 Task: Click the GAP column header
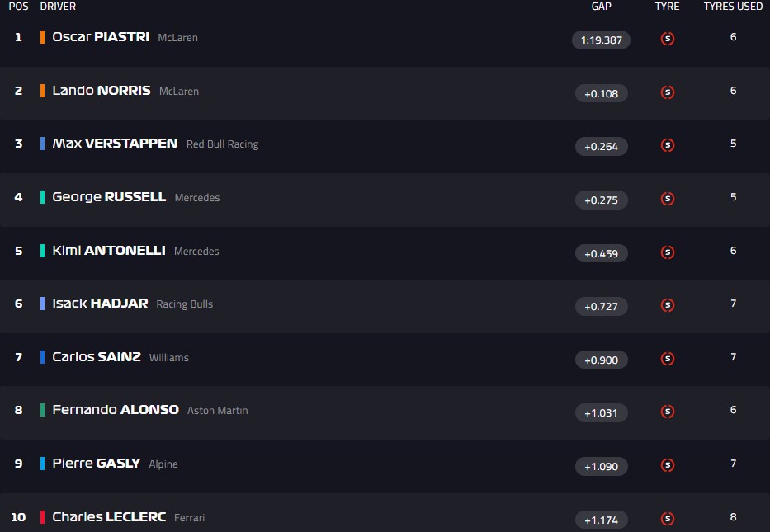[x=601, y=7]
